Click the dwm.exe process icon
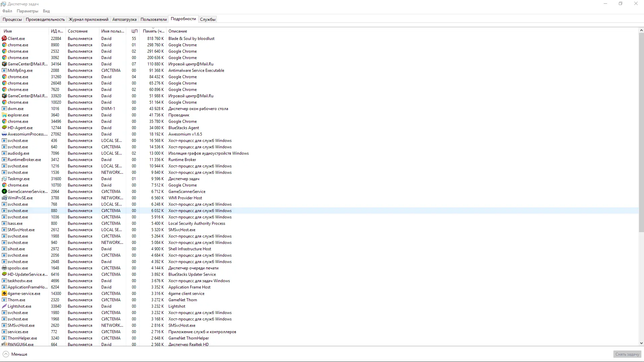644x362 pixels. pyautogui.click(x=4, y=109)
